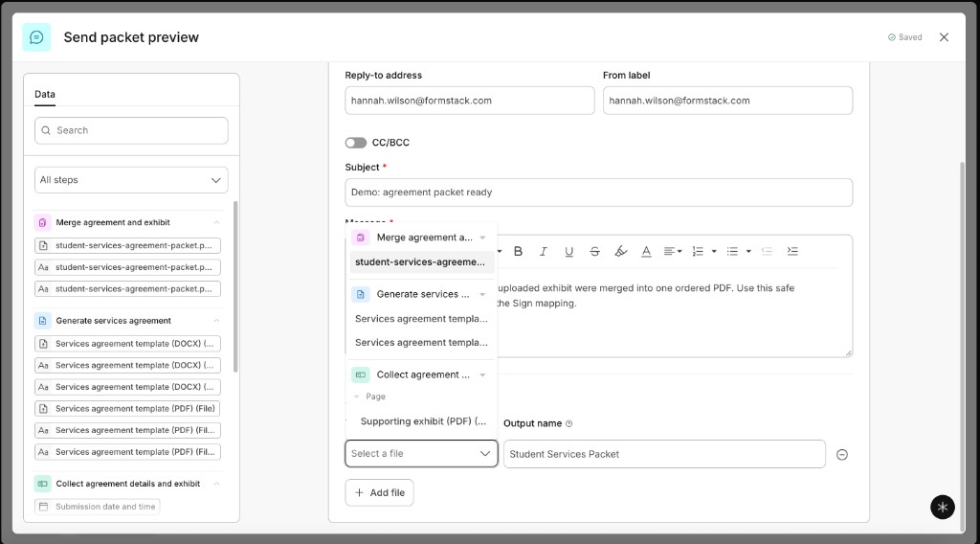
Task: Click the remove file minus icon
Action: [842, 455]
